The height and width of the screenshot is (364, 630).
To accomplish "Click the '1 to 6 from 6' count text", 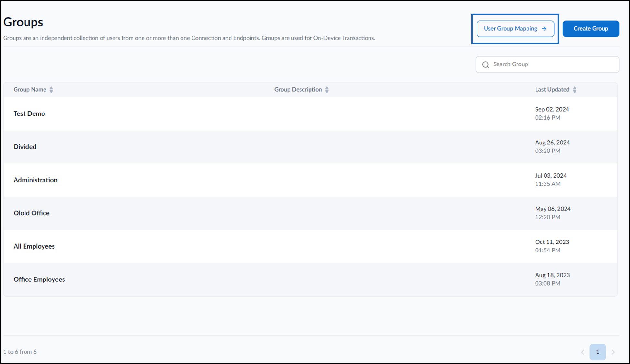I will [20, 352].
